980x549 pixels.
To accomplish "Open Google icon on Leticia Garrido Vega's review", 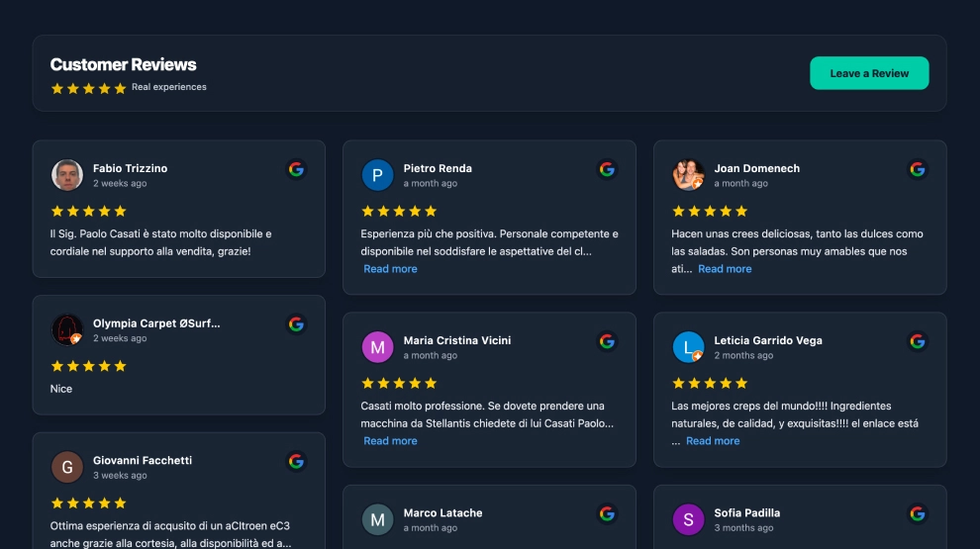I will tap(918, 341).
